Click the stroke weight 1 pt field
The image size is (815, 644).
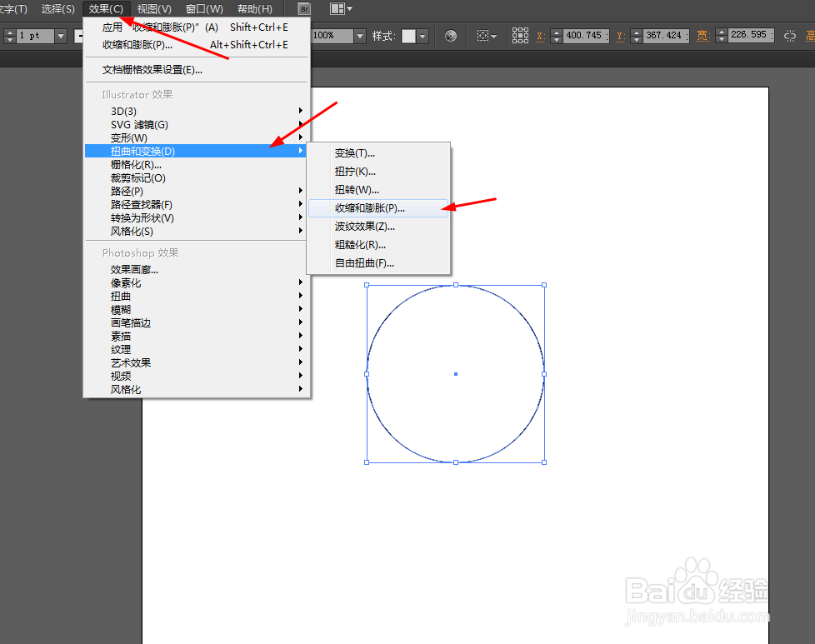[x=35, y=36]
